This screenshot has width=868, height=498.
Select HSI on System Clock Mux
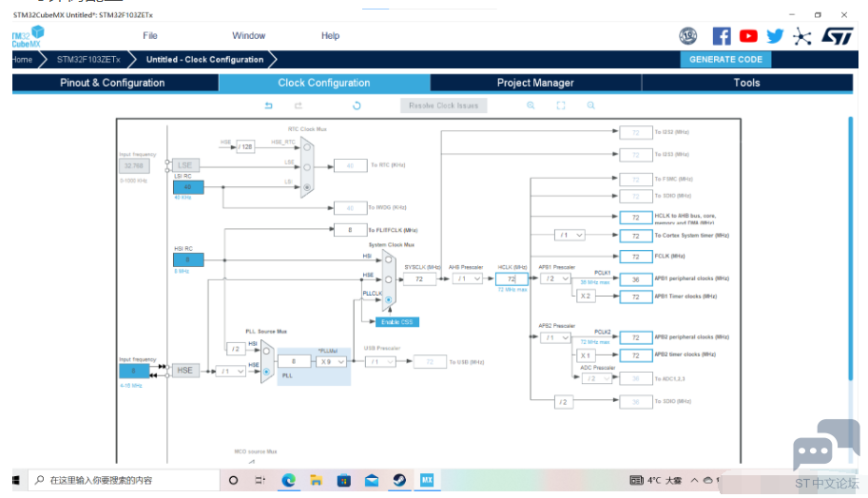[x=389, y=259]
